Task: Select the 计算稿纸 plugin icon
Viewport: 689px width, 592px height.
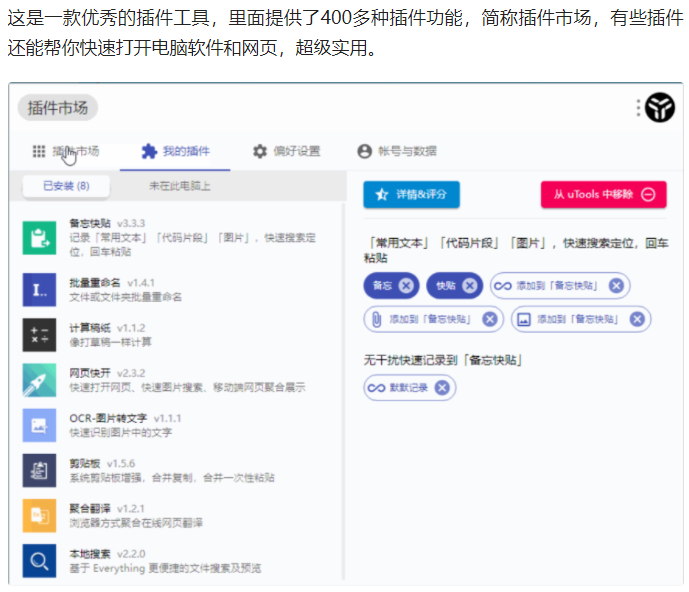Action: click(40, 335)
